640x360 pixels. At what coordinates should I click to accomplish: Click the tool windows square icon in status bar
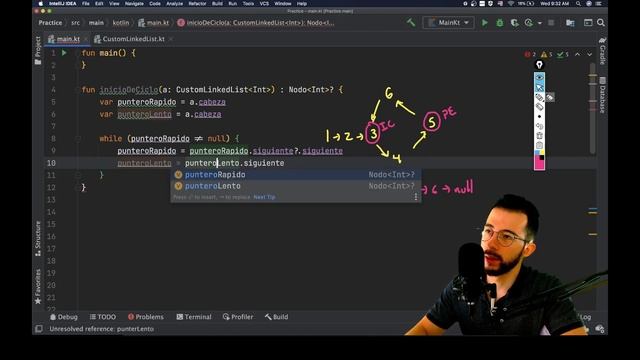coord(39,329)
